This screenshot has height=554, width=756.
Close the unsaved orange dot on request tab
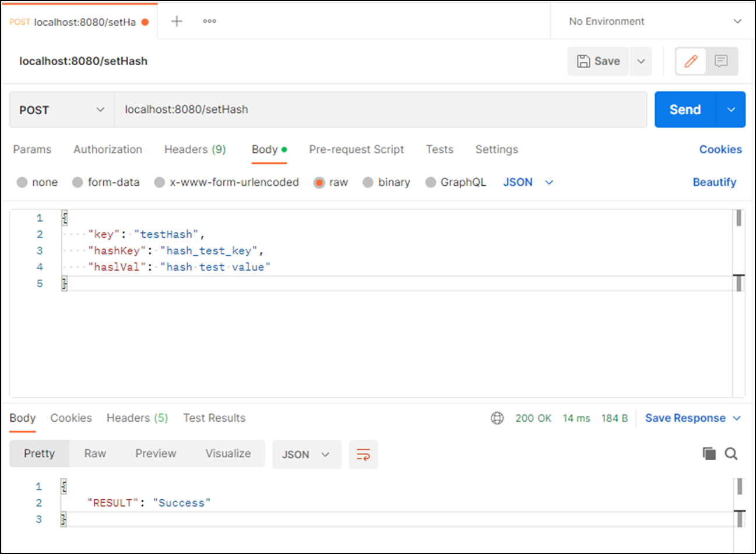tap(145, 22)
